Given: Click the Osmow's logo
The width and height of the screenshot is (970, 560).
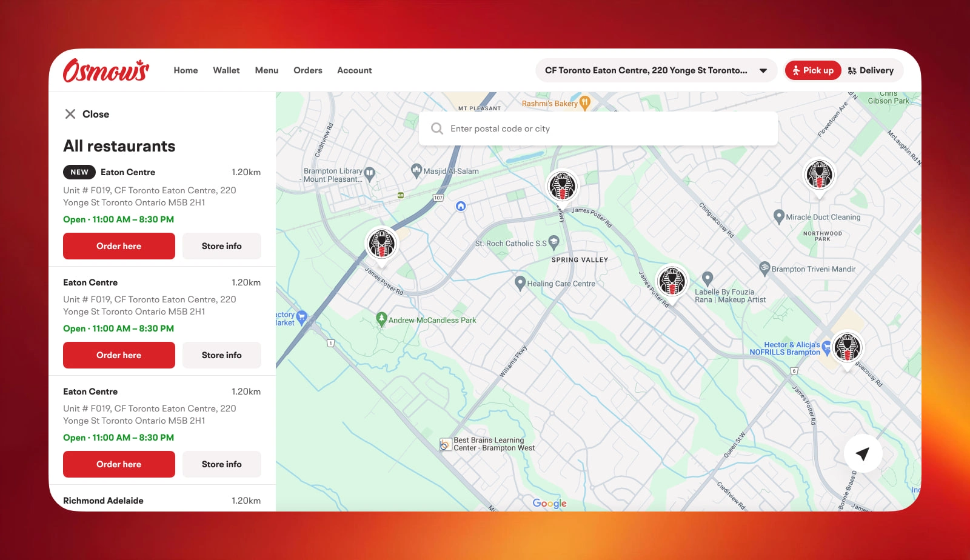Looking at the screenshot, I should click(x=106, y=70).
